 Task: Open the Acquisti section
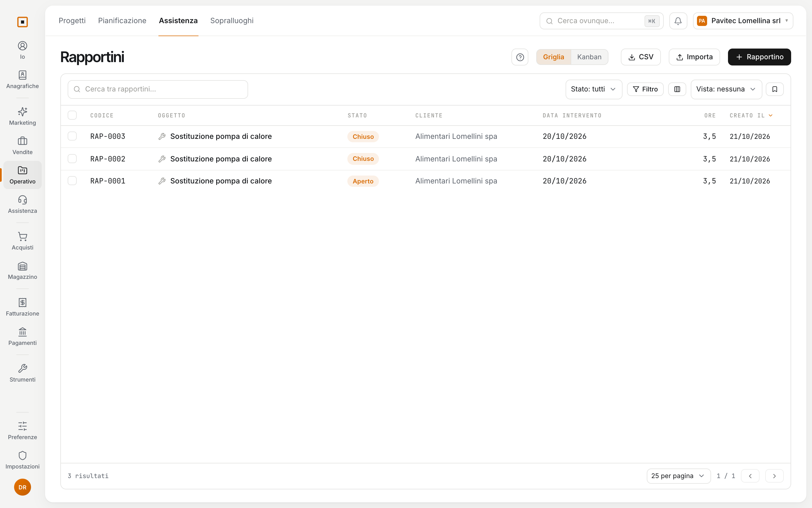point(23,241)
